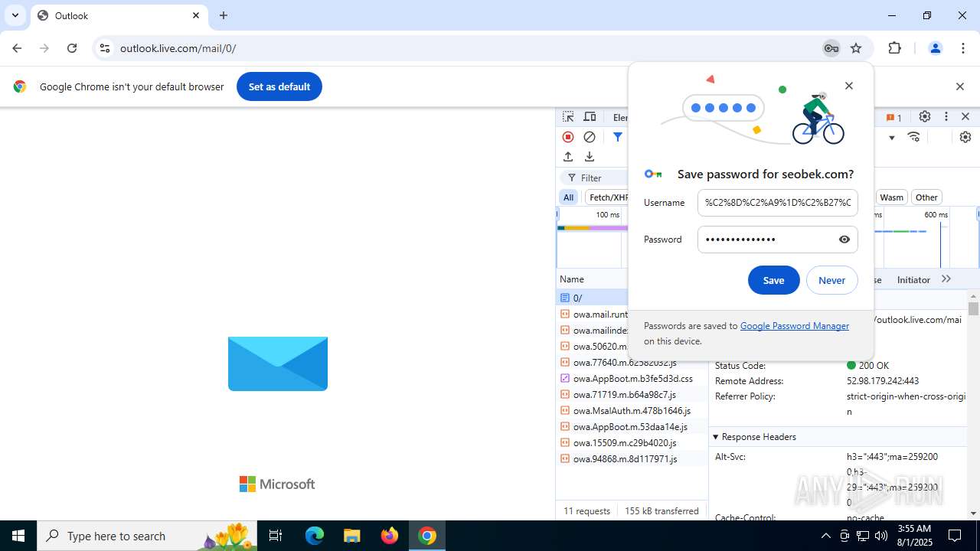The image size is (980, 551).
Task: Edit the Username field in bubble
Action: pyautogui.click(x=777, y=203)
